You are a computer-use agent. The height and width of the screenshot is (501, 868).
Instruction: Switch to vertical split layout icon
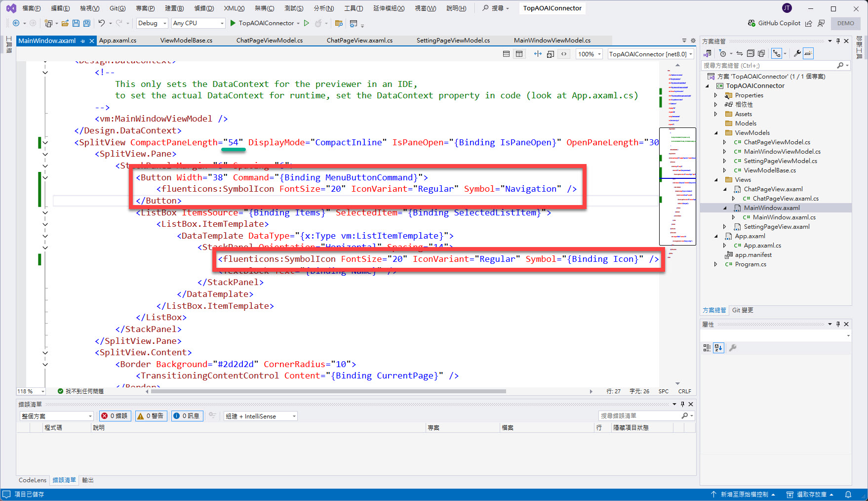click(x=519, y=54)
